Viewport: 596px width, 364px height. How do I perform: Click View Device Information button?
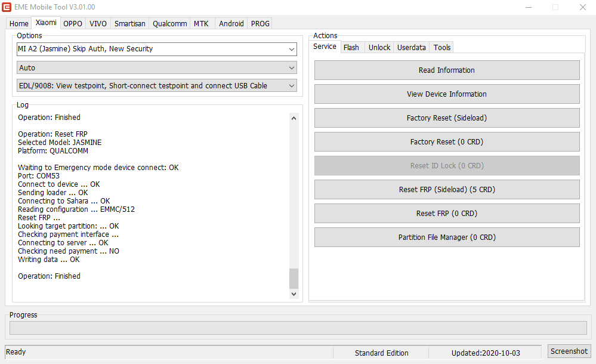[447, 94]
